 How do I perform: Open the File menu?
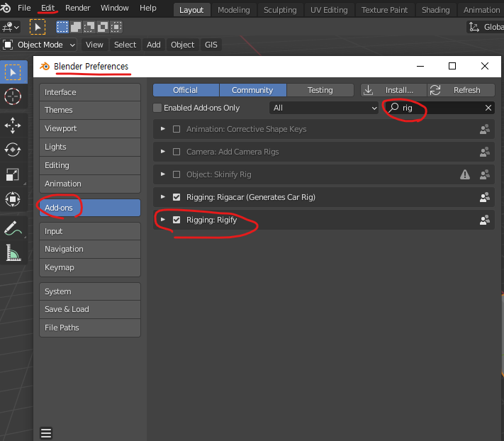pos(24,8)
